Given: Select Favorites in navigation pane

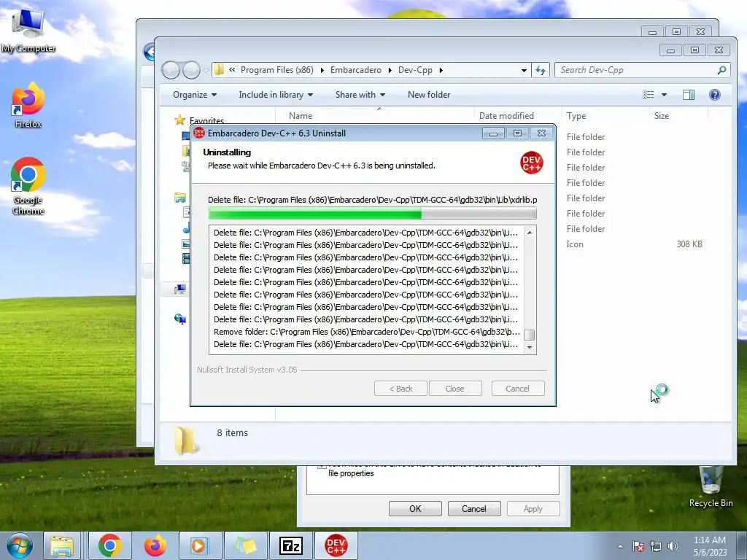Looking at the screenshot, I should [x=206, y=120].
